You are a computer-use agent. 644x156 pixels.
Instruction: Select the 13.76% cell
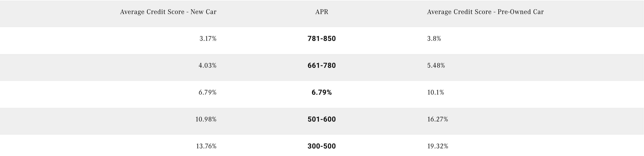(x=206, y=146)
